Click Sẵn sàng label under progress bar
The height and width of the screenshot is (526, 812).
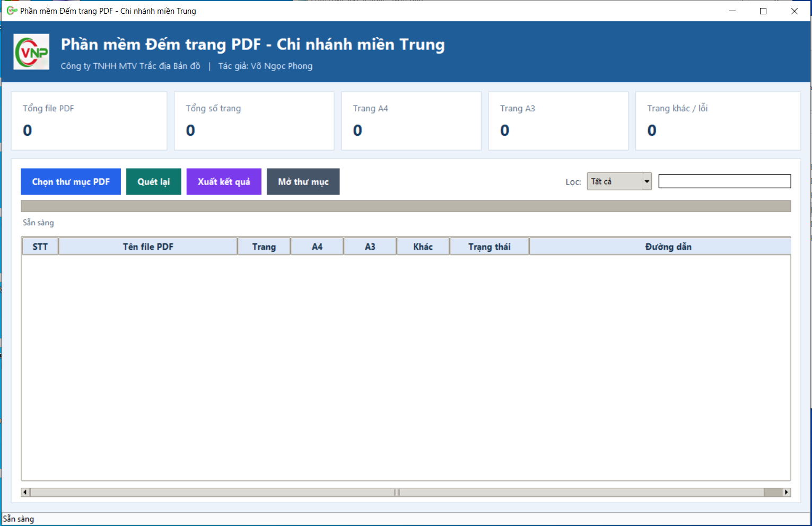38,223
